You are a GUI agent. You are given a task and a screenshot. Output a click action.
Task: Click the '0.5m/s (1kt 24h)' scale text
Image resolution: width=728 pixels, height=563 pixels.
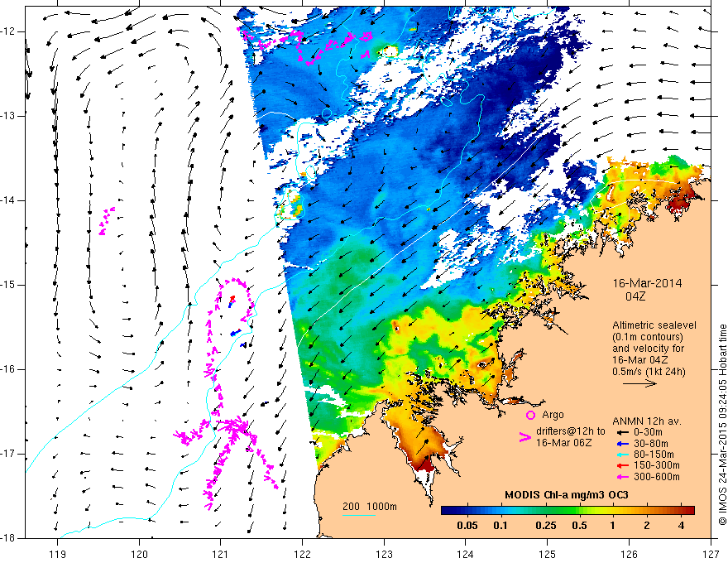tap(649, 372)
